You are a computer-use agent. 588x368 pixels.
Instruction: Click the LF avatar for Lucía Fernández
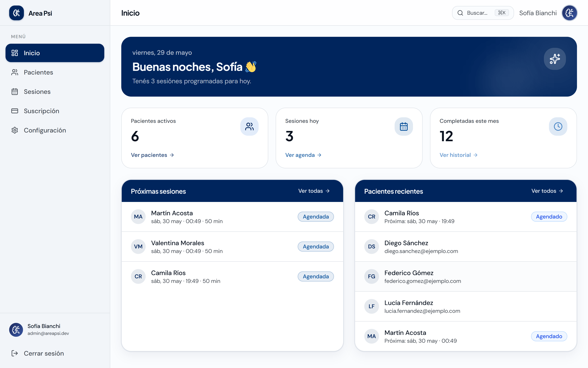[x=371, y=306]
